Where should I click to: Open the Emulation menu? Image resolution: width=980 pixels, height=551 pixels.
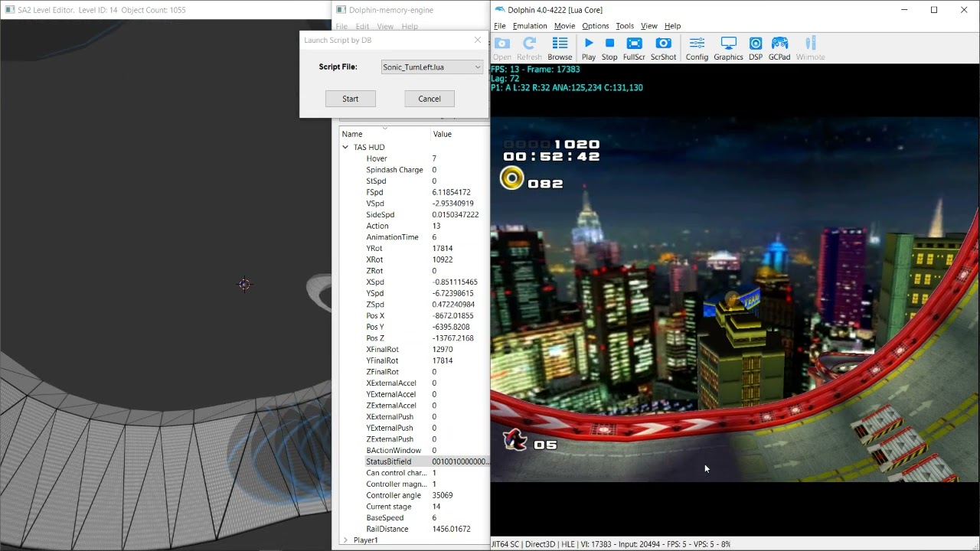point(530,26)
